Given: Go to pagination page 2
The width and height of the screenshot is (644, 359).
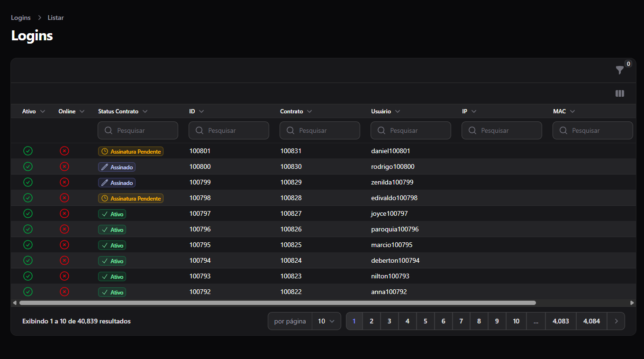Looking at the screenshot, I should pos(372,321).
